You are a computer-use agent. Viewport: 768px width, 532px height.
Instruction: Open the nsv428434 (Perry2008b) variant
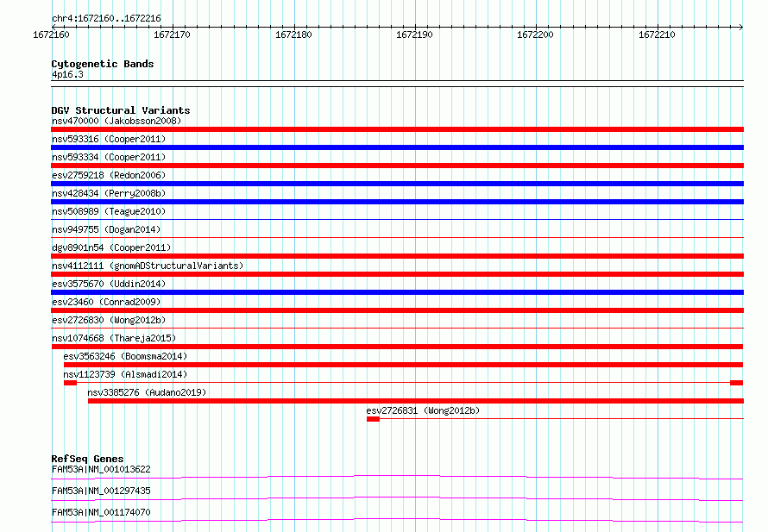point(109,193)
